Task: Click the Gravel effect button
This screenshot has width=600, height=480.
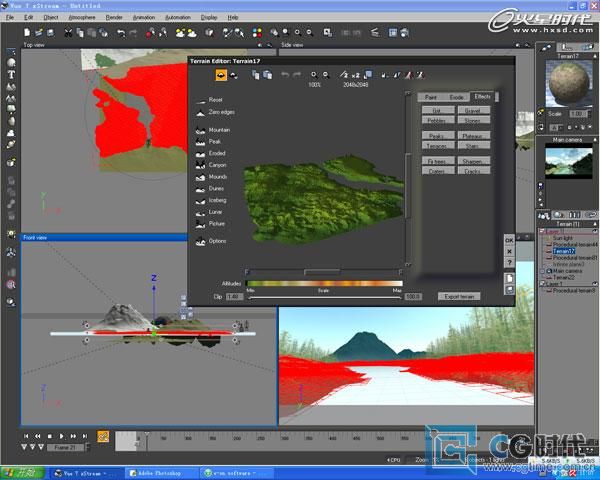Action: pos(473,111)
